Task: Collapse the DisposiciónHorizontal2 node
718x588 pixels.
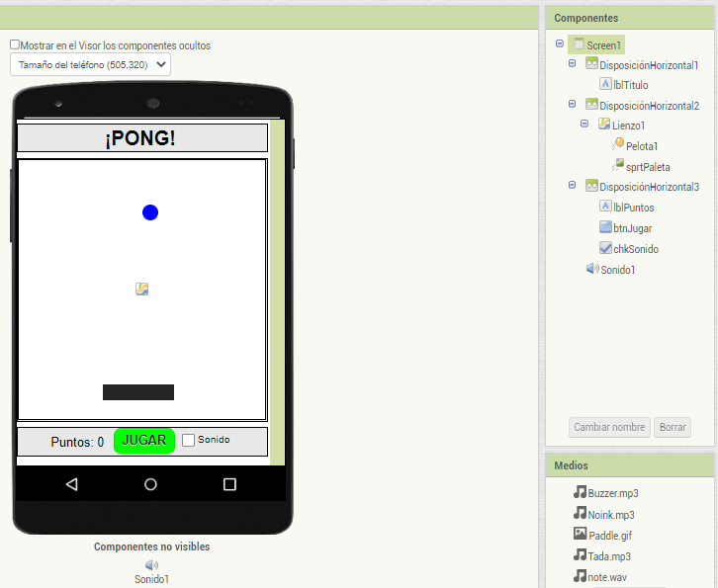Action: pyautogui.click(x=573, y=104)
